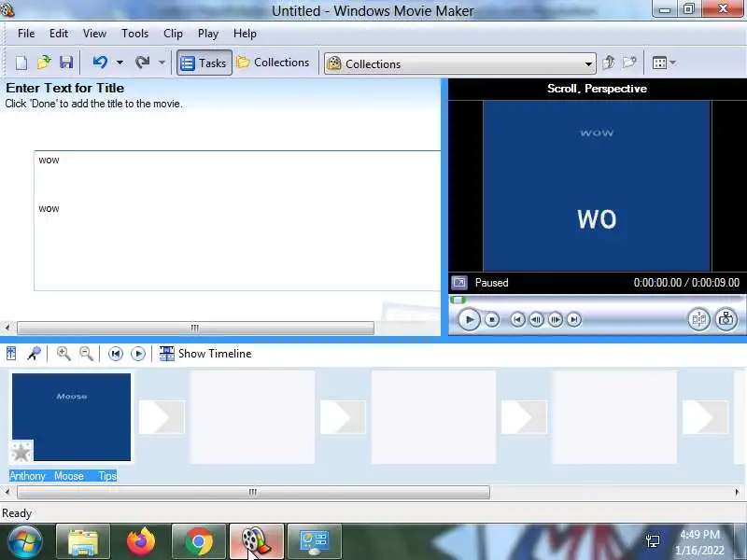Click the title pane horizontal scrollbar
The height and width of the screenshot is (560, 747).
195,328
